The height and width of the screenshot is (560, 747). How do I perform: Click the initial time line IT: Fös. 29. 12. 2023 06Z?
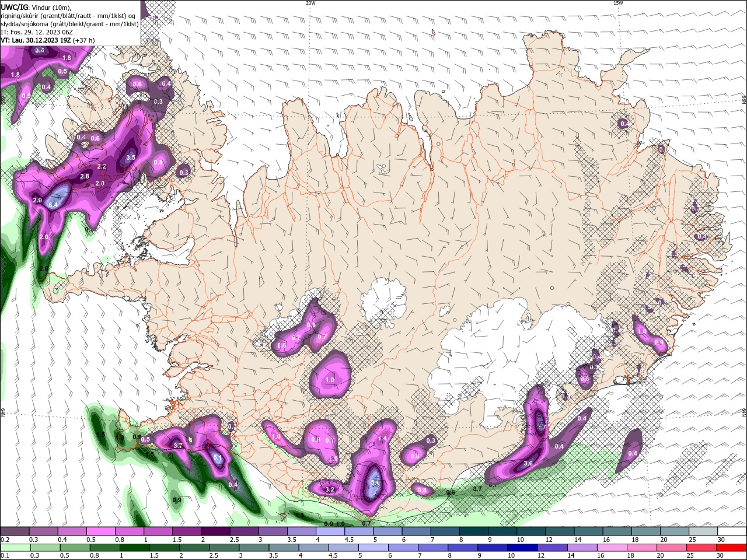[37, 32]
